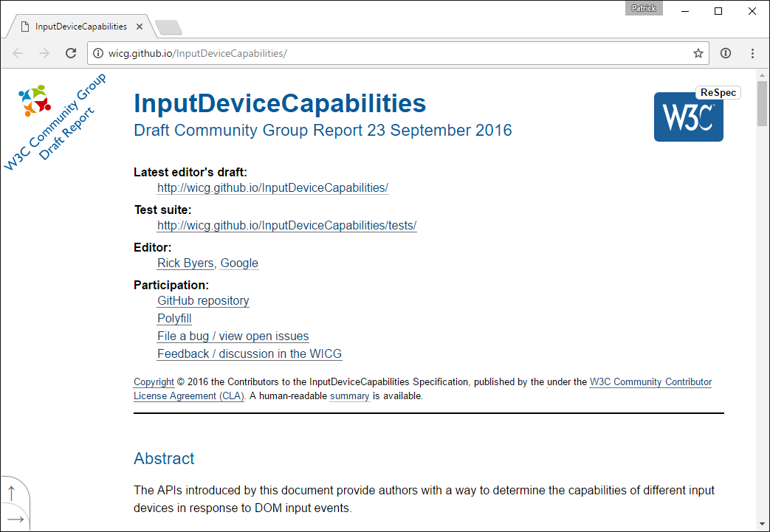
Task: Click the W3C logo
Action: click(x=688, y=117)
